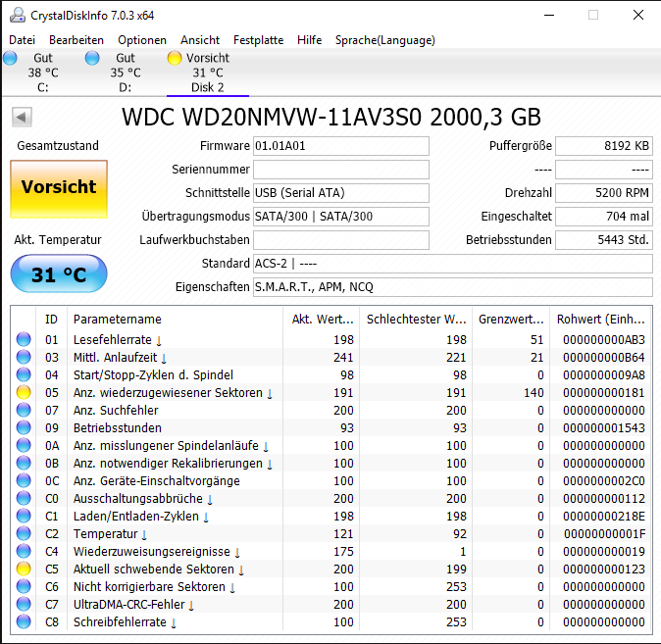Click the Standard field ACS-2
The width and height of the screenshot is (661, 644).
[453, 264]
